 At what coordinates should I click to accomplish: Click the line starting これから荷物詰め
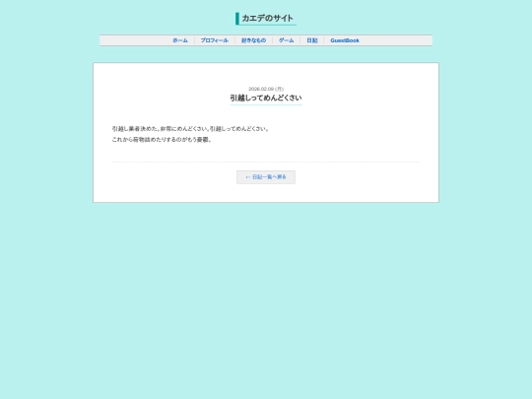pos(163,140)
